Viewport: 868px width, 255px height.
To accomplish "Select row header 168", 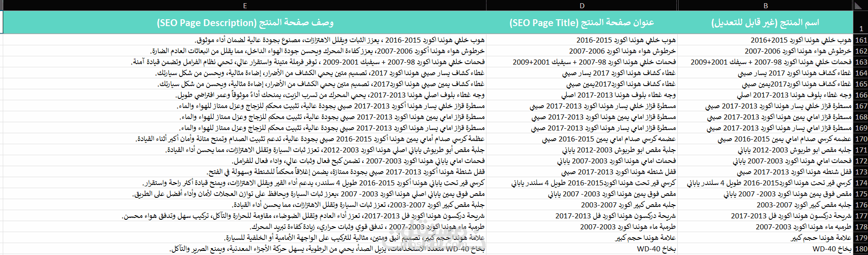I will pyautogui.click(x=860, y=117).
